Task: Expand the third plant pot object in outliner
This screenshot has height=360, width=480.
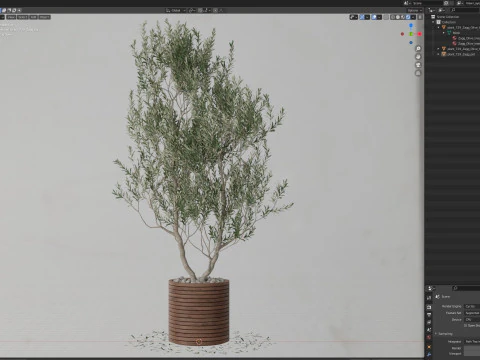Action: [439, 54]
